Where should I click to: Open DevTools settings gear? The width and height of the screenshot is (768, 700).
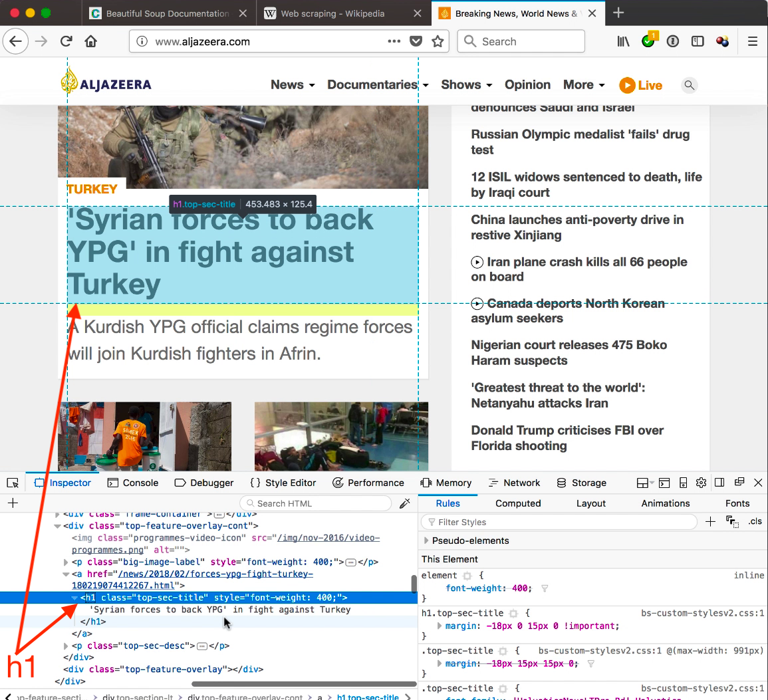[701, 483]
